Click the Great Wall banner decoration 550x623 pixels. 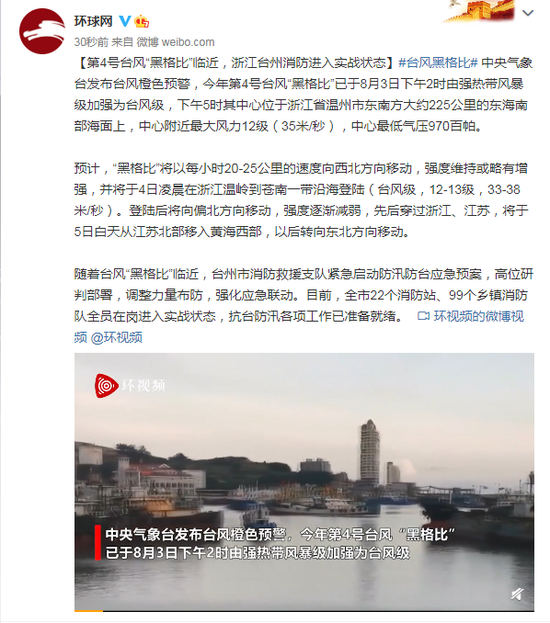click(480, 10)
